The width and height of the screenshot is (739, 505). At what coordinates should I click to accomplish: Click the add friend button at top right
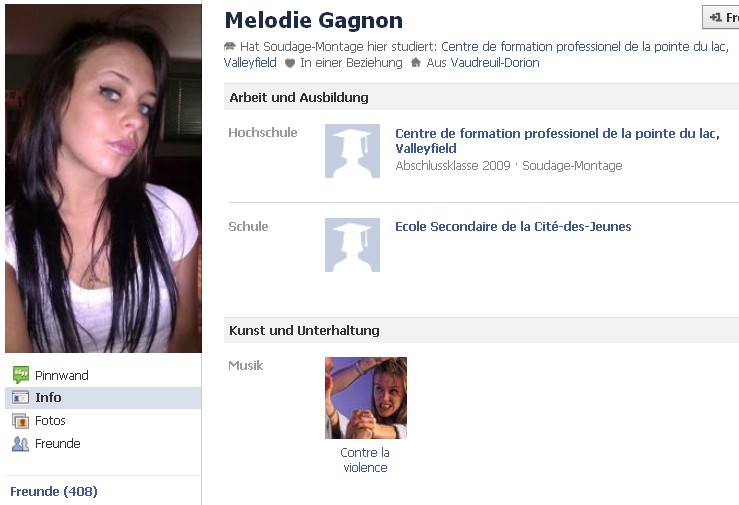pos(721,18)
